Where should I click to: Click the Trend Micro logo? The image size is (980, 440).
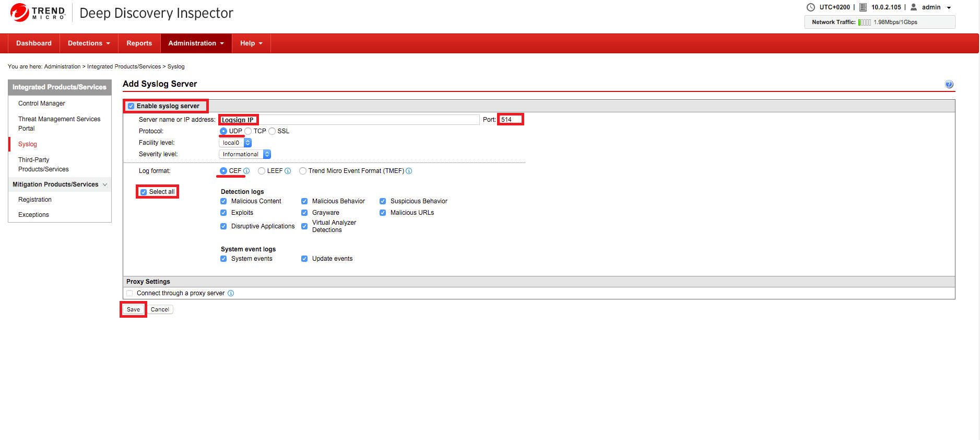pyautogui.click(x=38, y=13)
